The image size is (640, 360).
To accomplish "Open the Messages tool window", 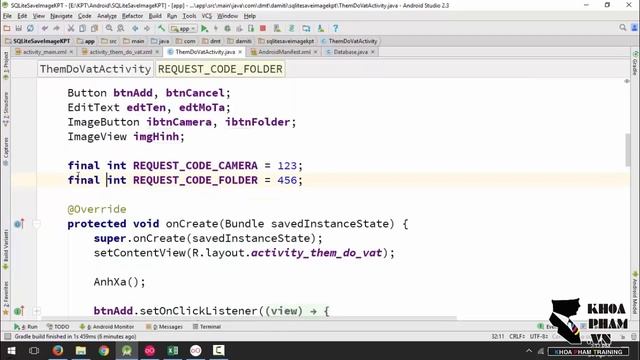I will (x=164, y=327).
